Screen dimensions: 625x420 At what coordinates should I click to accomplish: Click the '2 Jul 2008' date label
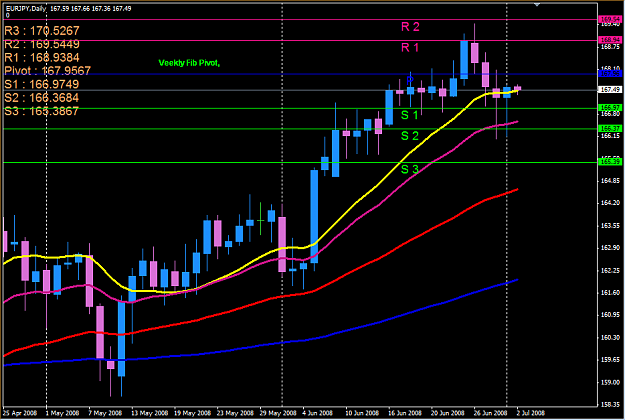[531, 413]
